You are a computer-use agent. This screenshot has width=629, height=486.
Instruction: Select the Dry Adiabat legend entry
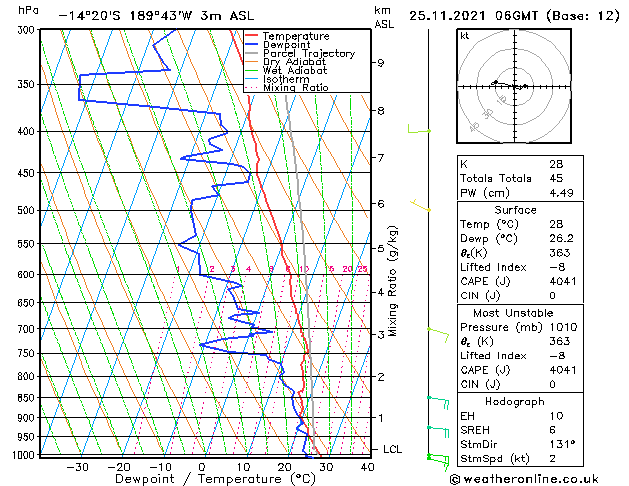pyautogui.click(x=290, y=62)
